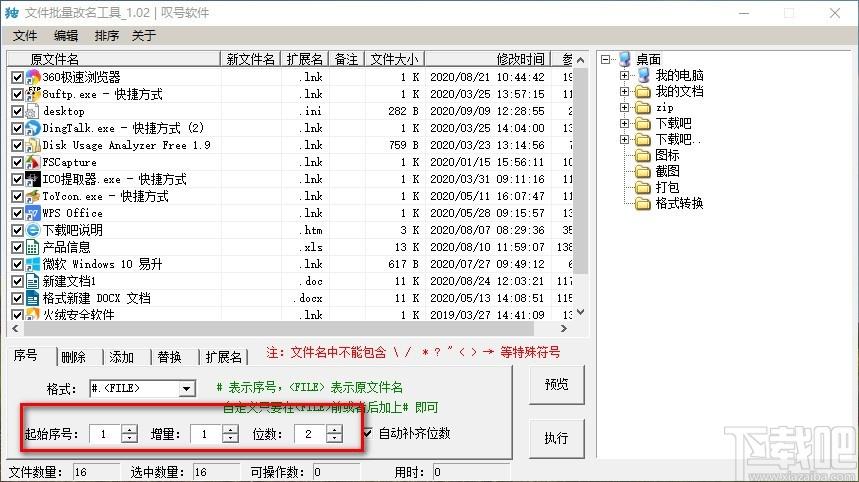This screenshot has height=482, width=859.
Task: Click the 新建文档1 doc icon
Action: 33,281
